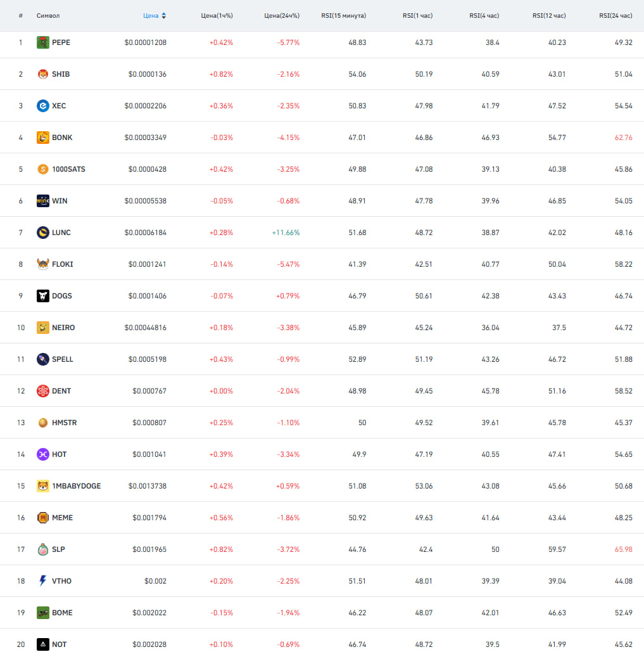Click NOT RSI 4h value 39.5
Viewport: 644px width, 659px height.
pyautogui.click(x=493, y=644)
